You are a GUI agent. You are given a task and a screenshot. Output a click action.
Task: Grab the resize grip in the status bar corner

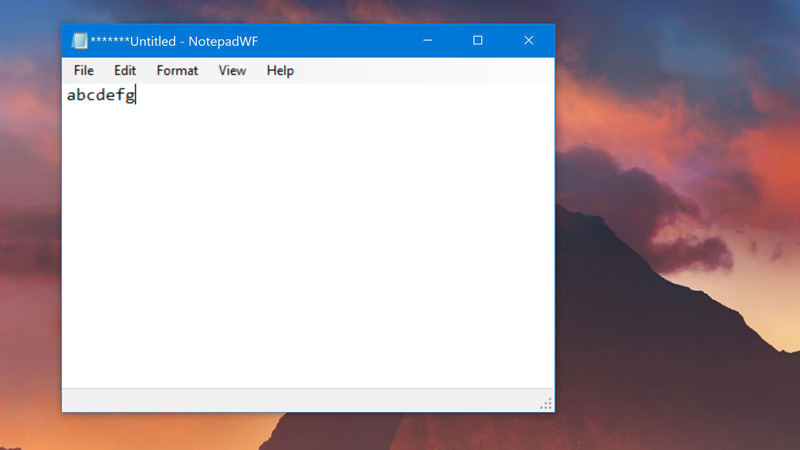546,404
